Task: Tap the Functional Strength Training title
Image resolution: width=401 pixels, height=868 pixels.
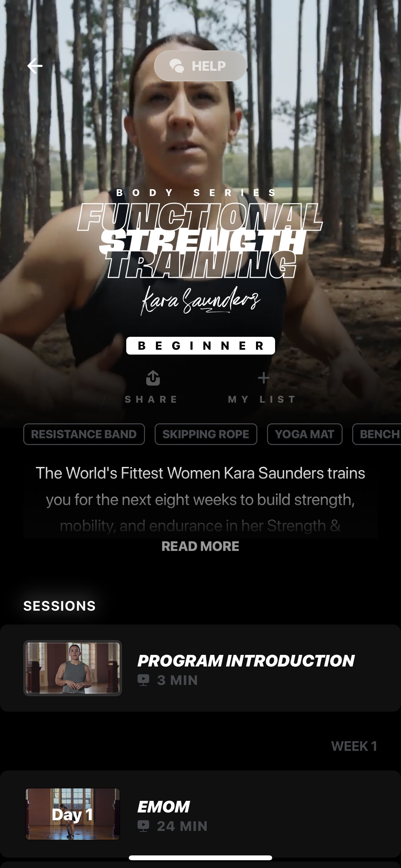Action: (x=200, y=241)
